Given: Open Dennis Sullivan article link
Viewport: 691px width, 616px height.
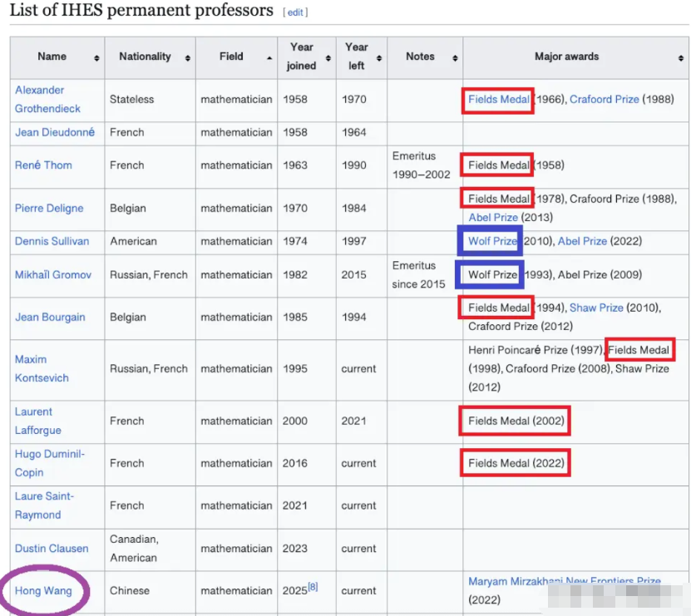Looking at the screenshot, I should (52, 241).
